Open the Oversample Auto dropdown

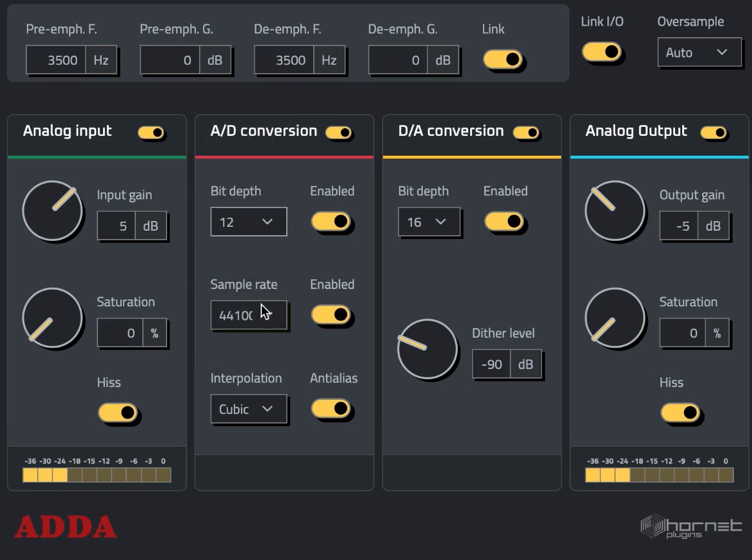tap(699, 53)
